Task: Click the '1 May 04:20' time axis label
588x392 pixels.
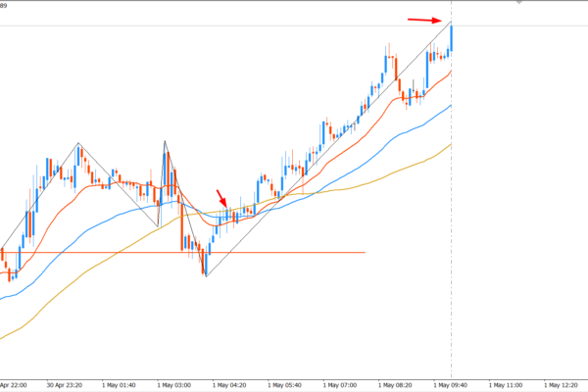Action: (229, 385)
